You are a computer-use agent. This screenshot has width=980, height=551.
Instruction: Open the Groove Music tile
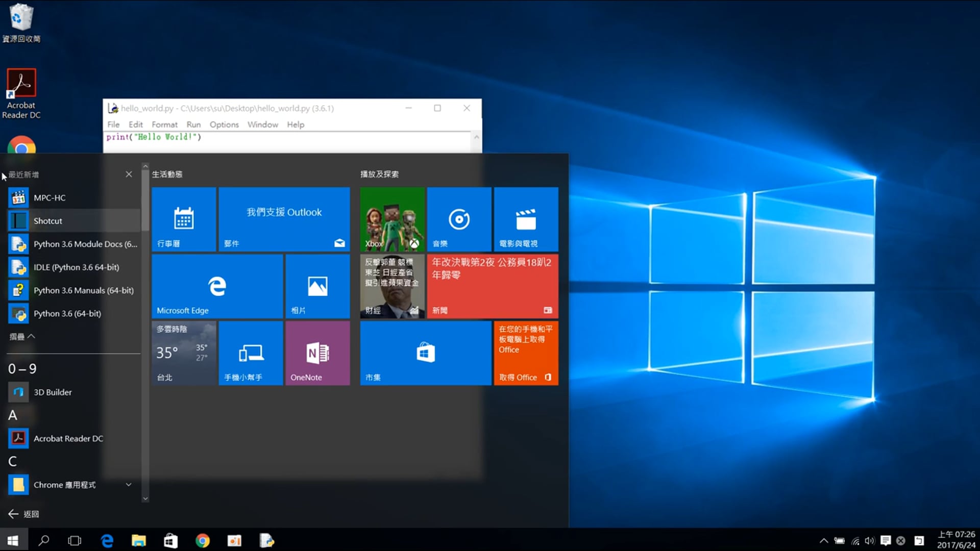pyautogui.click(x=459, y=219)
